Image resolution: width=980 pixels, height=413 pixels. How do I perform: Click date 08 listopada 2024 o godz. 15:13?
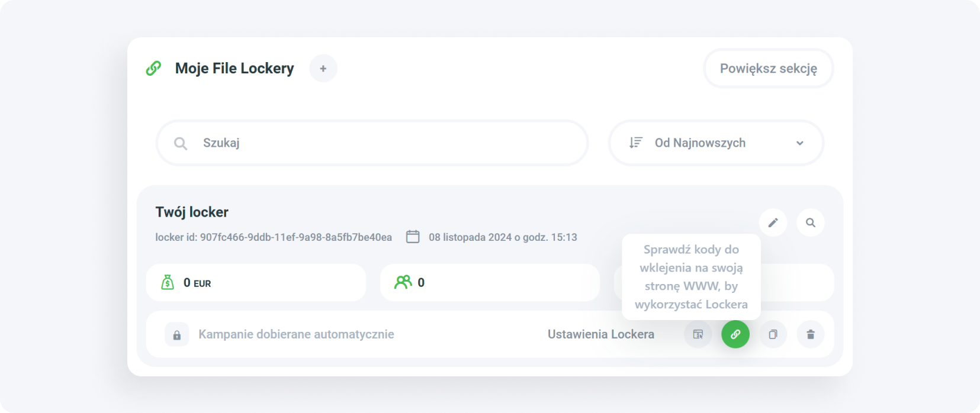[503, 237]
